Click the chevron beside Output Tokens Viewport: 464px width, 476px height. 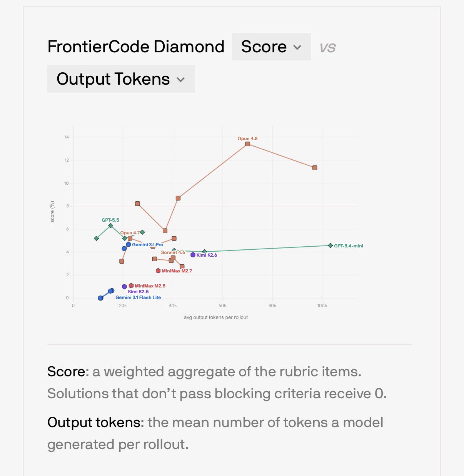[x=181, y=80]
